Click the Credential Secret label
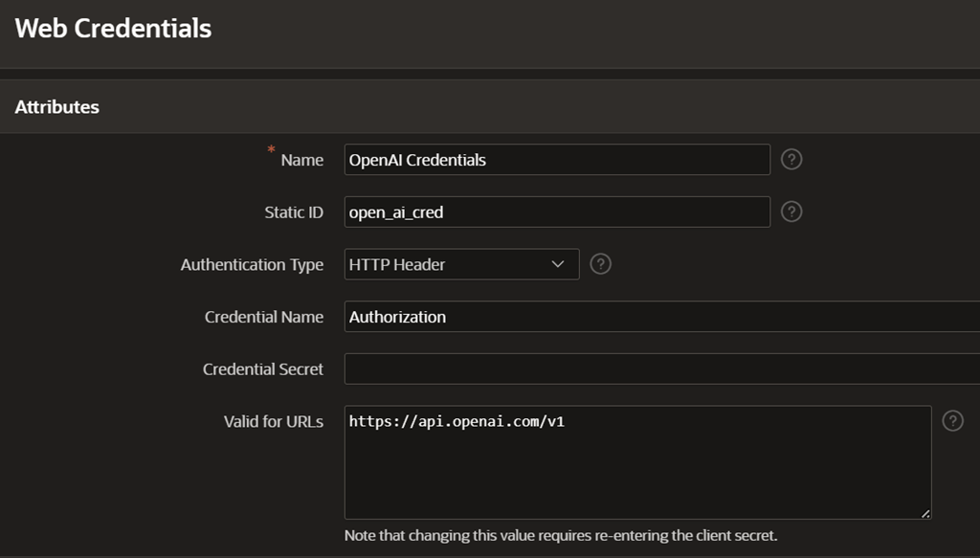980x558 pixels. point(262,369)
